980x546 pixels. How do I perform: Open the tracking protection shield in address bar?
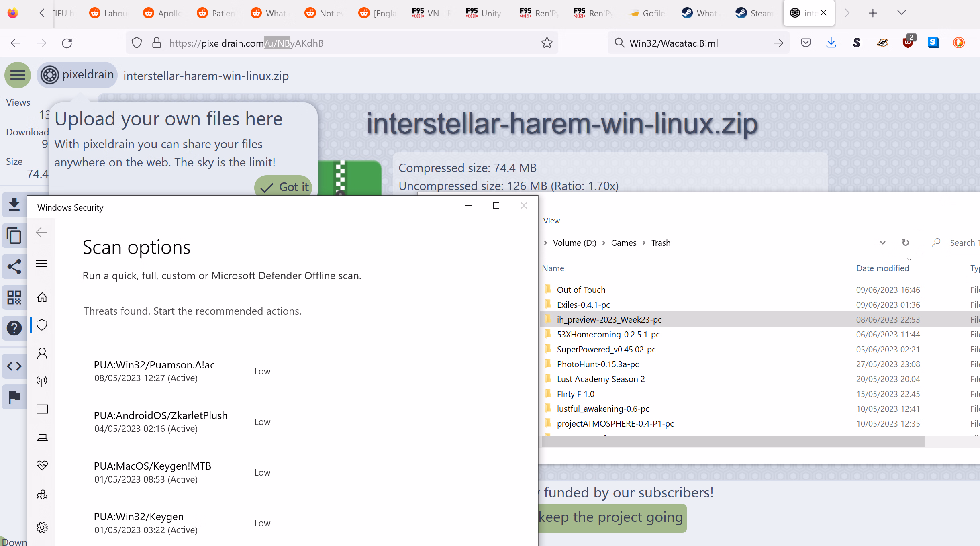tap(137, 43)
